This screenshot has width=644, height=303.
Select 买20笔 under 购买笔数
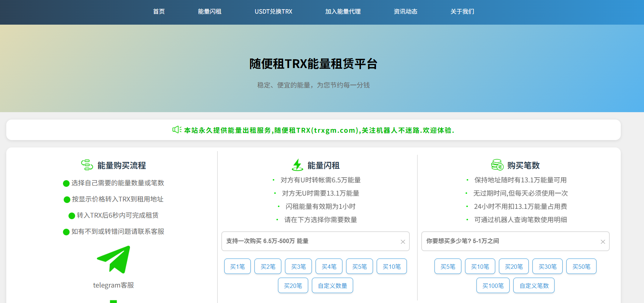[x=514, y=267]
